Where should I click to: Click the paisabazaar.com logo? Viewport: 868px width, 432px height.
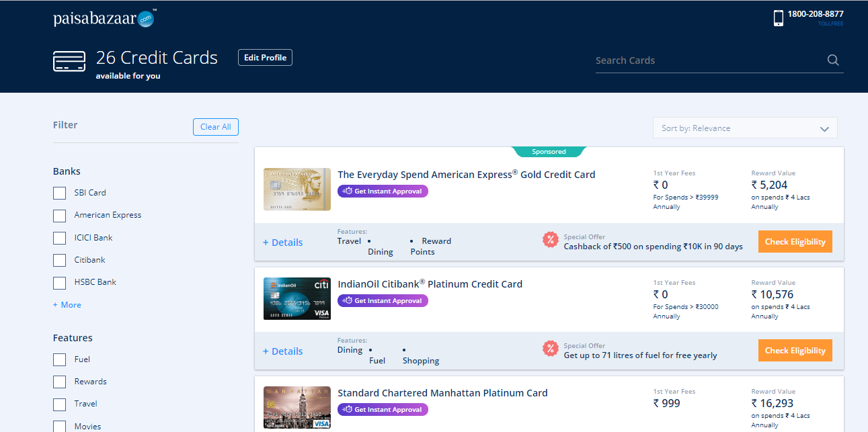105,19
